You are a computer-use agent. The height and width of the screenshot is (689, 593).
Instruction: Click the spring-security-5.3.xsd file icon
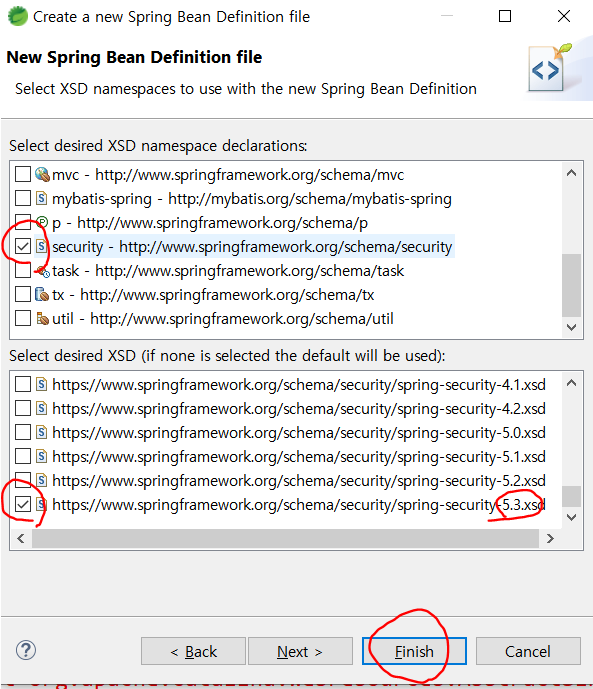tap(41, 504)
